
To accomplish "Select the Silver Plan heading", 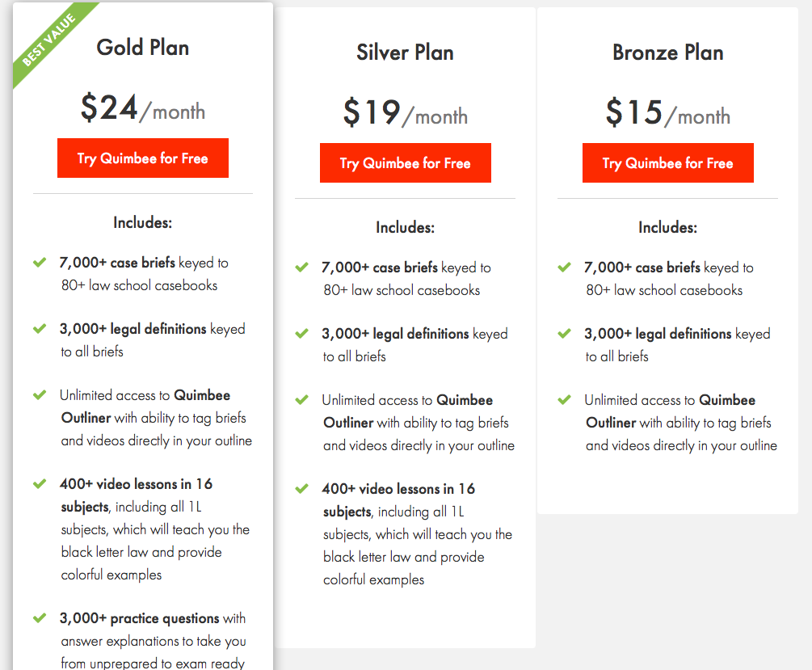I will (405, 52).
